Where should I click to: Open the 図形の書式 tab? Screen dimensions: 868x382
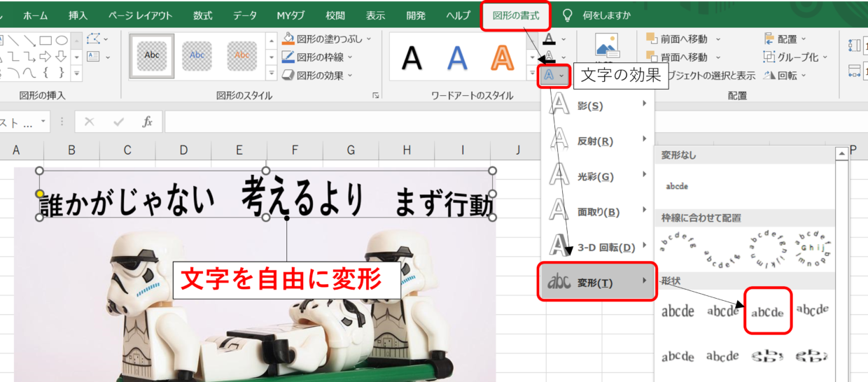coord(516,15)
